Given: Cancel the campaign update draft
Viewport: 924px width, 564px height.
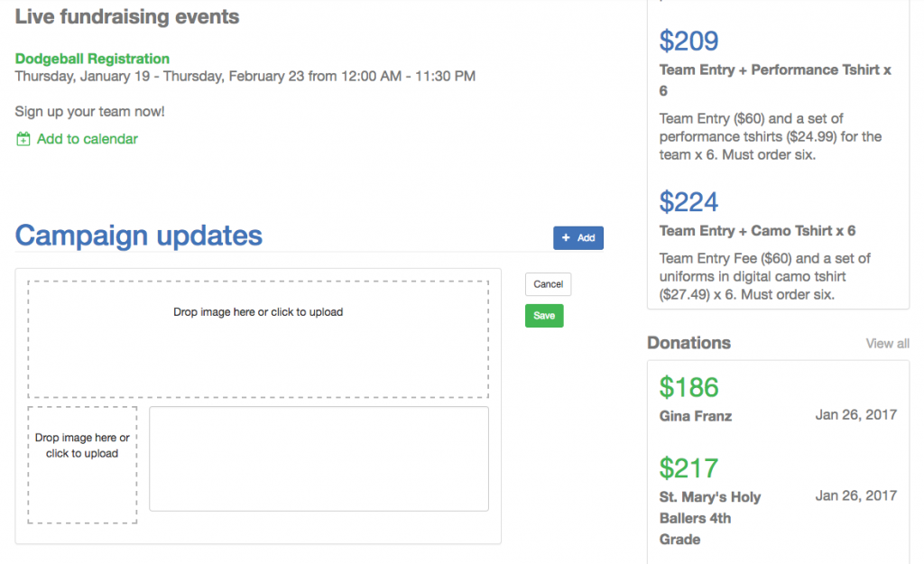Looking at the screenshot, I should tap(548, 284).
